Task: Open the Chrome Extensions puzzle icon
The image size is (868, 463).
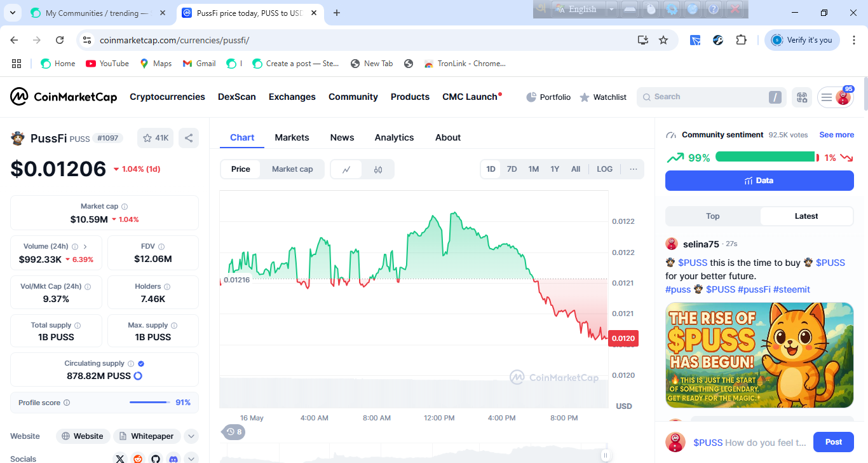Action: (x=741, y=40)
